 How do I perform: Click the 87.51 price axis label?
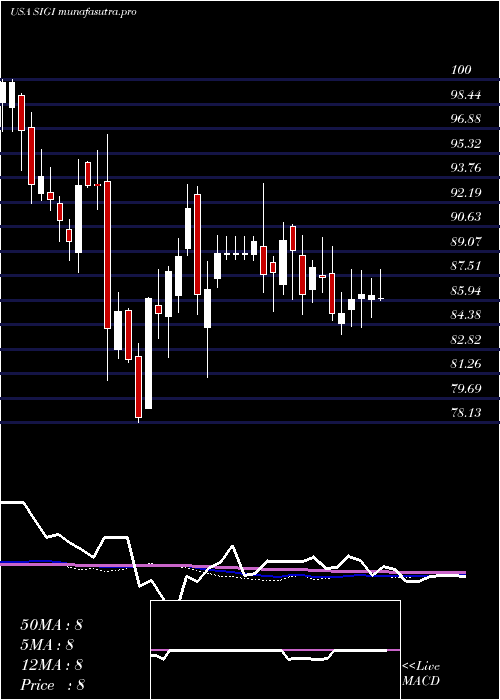point(465,266)
